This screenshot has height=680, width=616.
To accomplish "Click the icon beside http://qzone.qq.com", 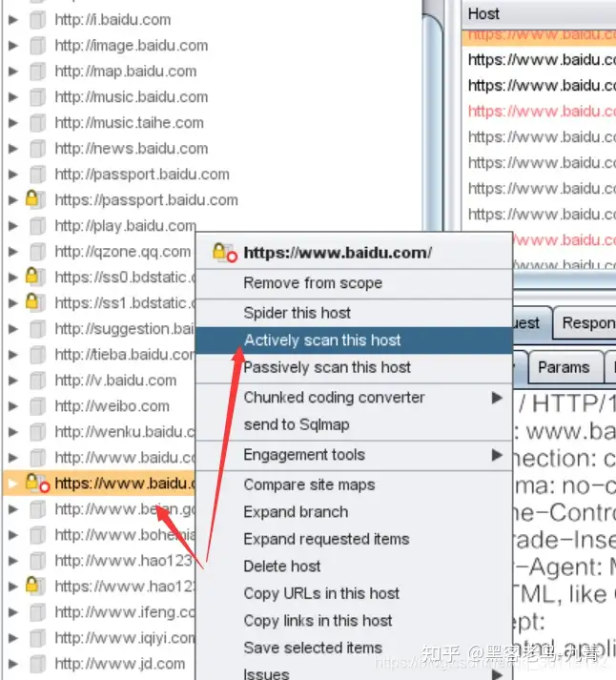I will [37, 252].
